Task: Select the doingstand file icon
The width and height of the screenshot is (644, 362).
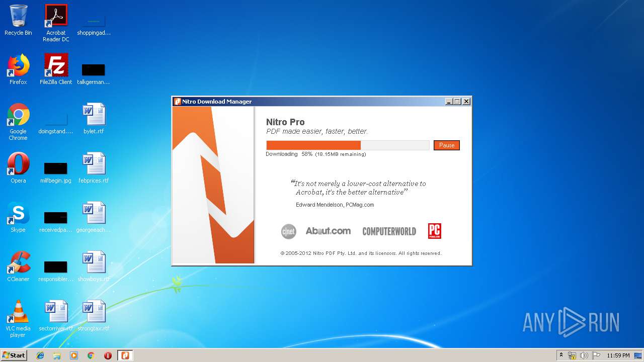Action: point(56,123)
